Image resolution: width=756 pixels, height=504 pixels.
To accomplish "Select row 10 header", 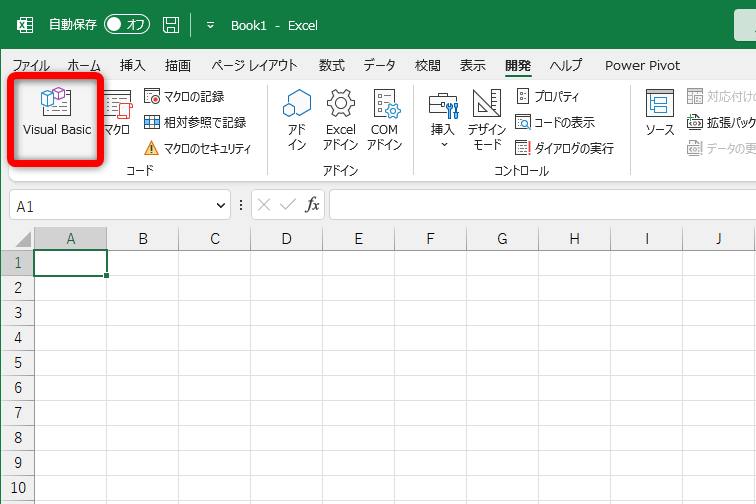I will point(18,488).
